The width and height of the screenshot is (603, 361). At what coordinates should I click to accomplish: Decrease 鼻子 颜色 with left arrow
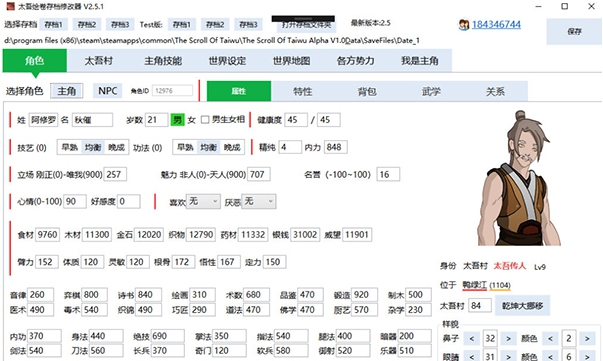tap(550, 339)
